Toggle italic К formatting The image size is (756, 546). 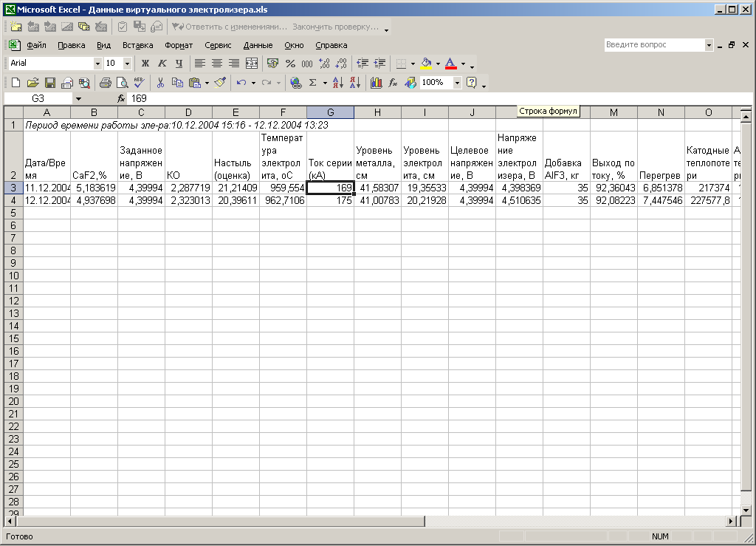(162, 64)
